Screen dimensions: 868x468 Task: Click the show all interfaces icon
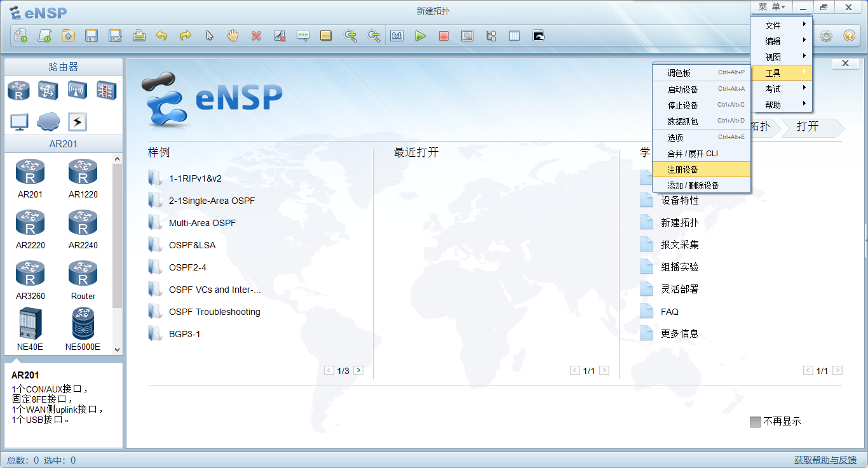click(491, 36)
